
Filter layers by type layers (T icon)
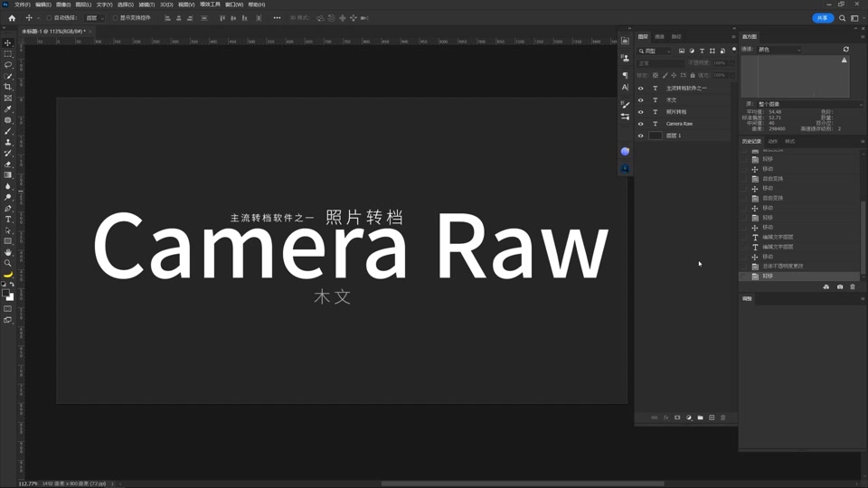[x=702, y=51]
